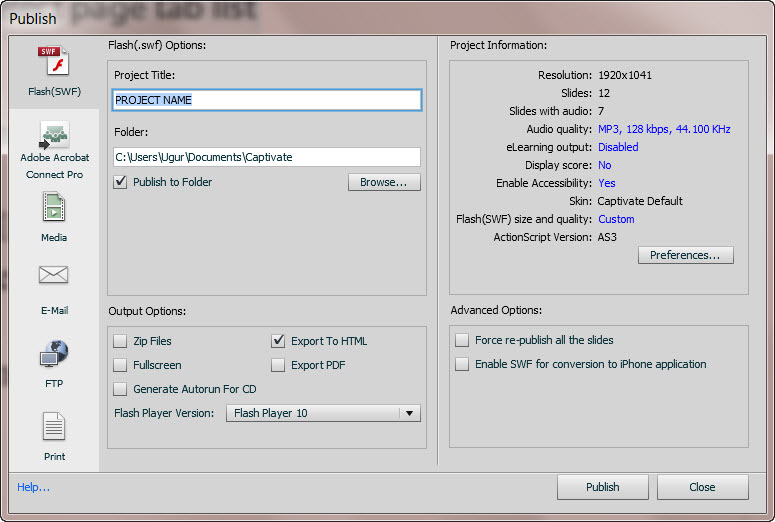Select the E-Mail envelope icon
This screenshot has height=522, width=775.
[53, 274]
